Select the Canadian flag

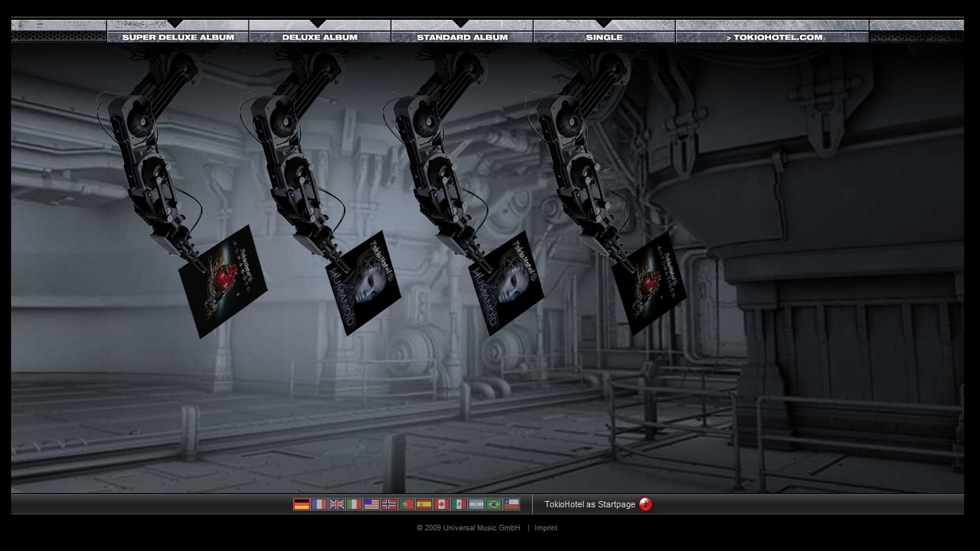[442, 504]
